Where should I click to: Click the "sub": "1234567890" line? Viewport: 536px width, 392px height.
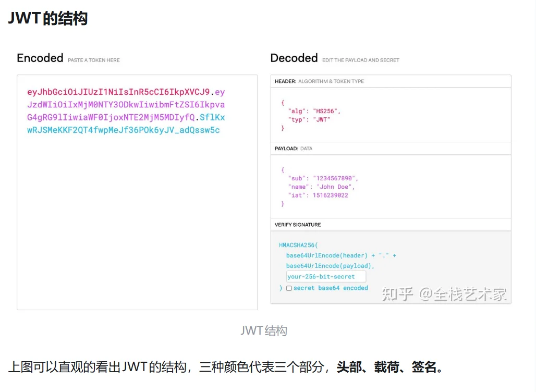pyautogui.click(x=323, y=178)
